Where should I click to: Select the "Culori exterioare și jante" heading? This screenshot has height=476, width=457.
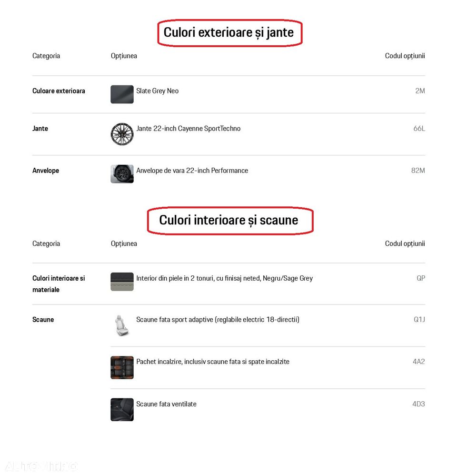pyautogui.click(x=229, y=32)
